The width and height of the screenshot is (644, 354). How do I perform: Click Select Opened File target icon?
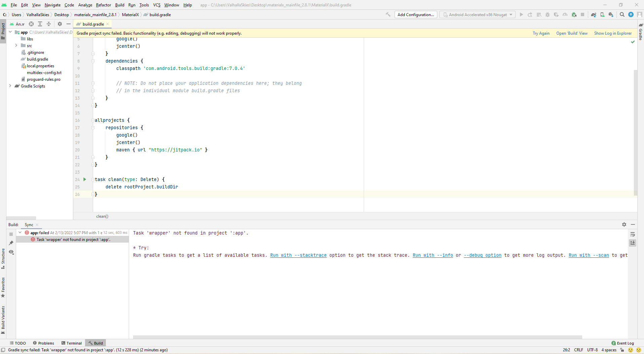pyautogui.click(x=31, y=24)
